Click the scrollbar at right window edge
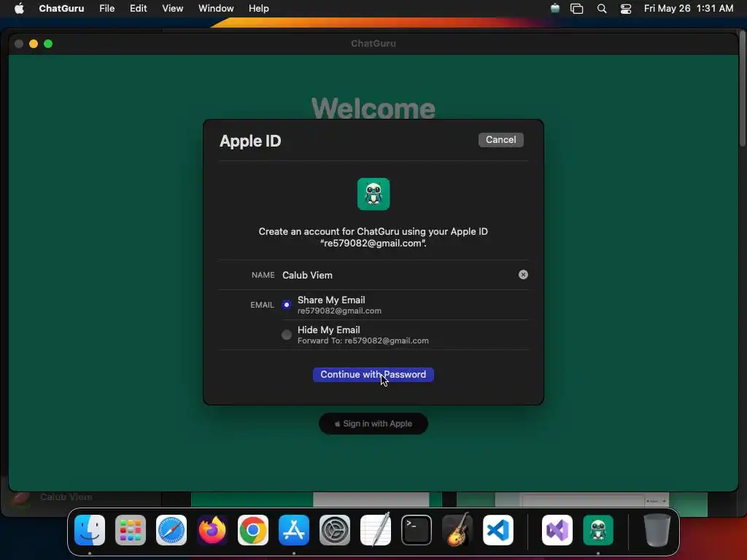 point(743,88)
